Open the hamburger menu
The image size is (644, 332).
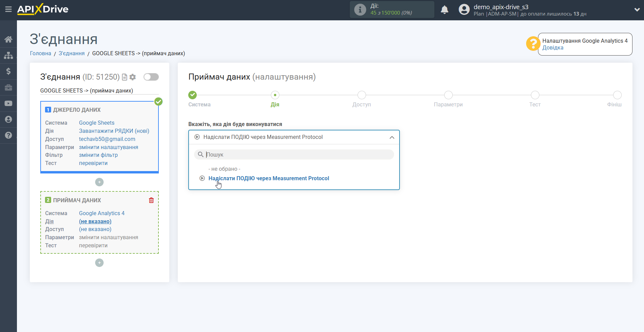point(8,9)
